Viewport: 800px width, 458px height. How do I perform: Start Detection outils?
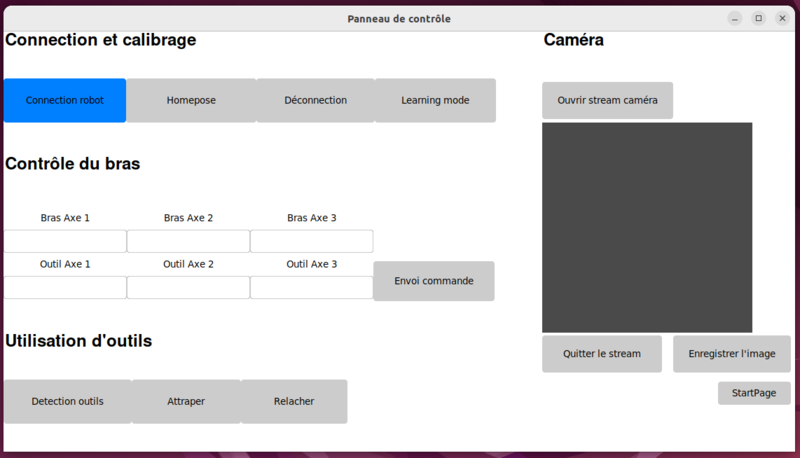tap(67, 401)
